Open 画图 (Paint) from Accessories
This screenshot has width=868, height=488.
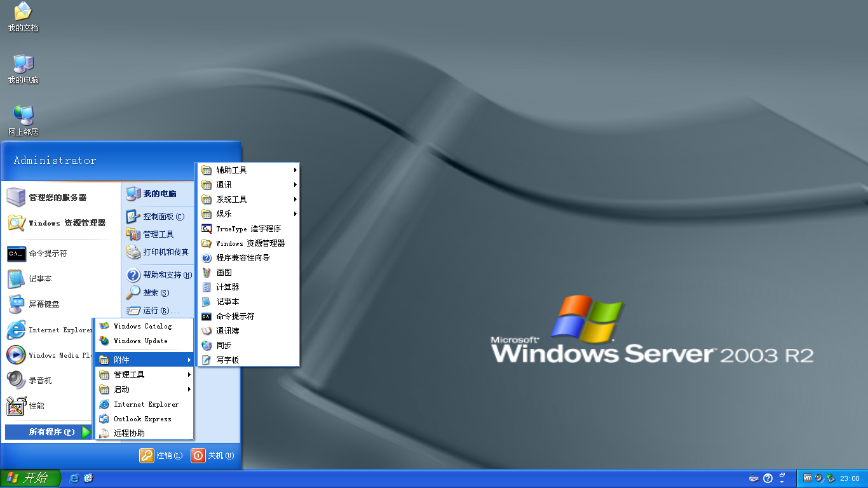coord(224,272)
